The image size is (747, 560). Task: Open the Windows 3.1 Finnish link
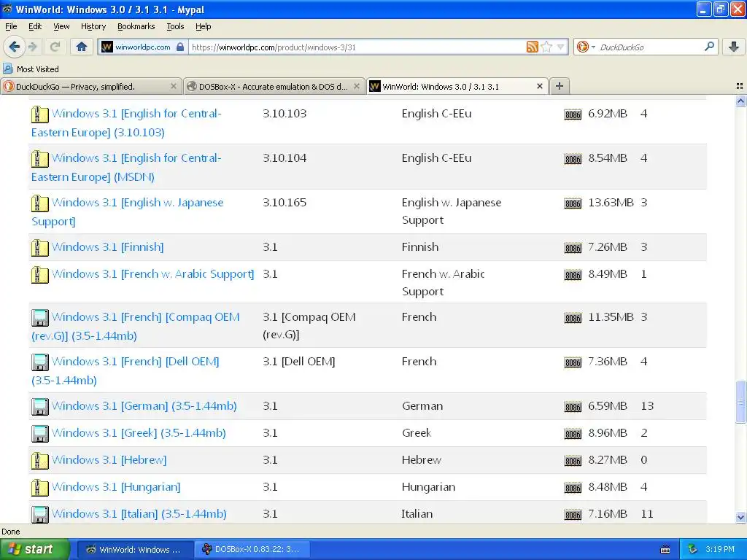108,246
